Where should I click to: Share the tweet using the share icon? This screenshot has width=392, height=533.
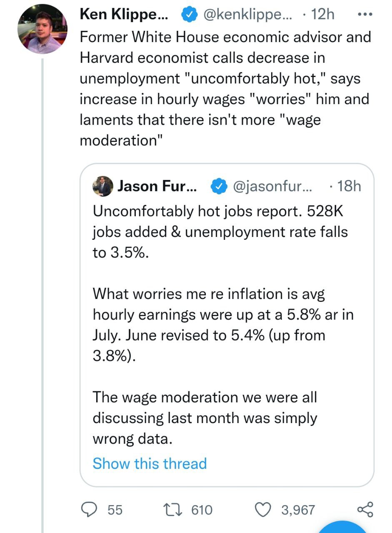(365, 510)
